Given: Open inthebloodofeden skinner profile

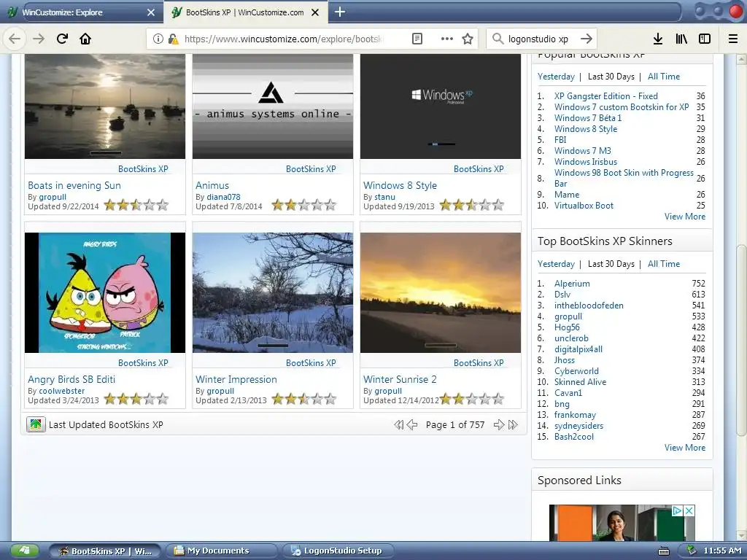Looking at the screenshot, I should (x=589, y=306).
